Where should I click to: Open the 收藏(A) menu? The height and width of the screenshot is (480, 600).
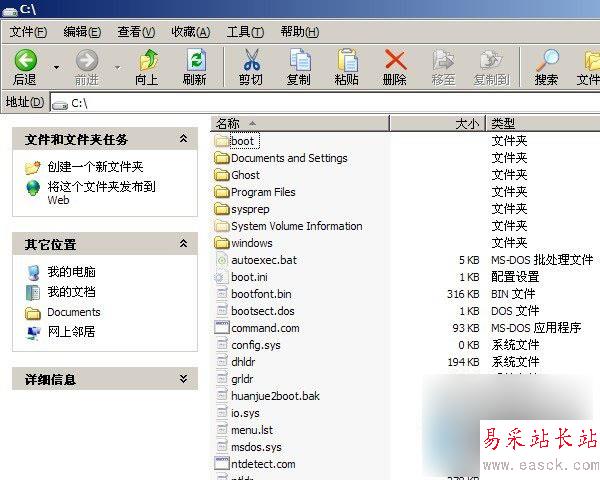click(x=191, y=32)
